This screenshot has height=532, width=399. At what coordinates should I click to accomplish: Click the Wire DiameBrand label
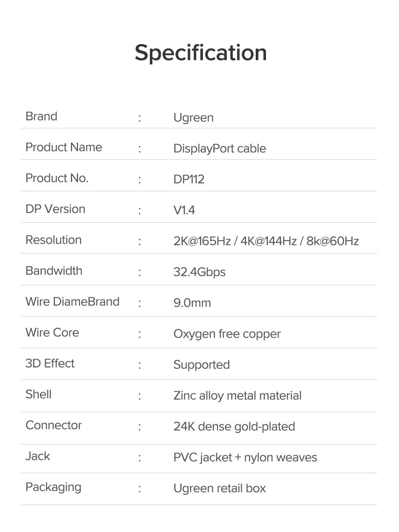click(x=72, y=302)
